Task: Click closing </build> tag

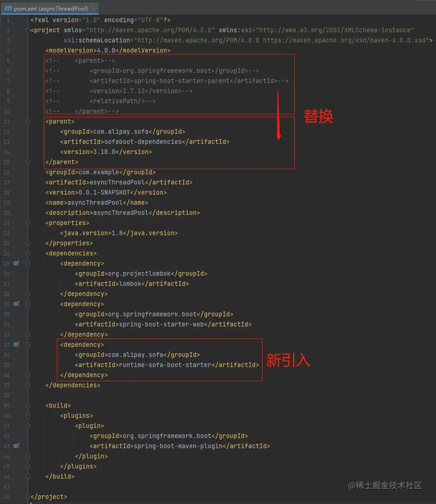Action: pos(60,476)
